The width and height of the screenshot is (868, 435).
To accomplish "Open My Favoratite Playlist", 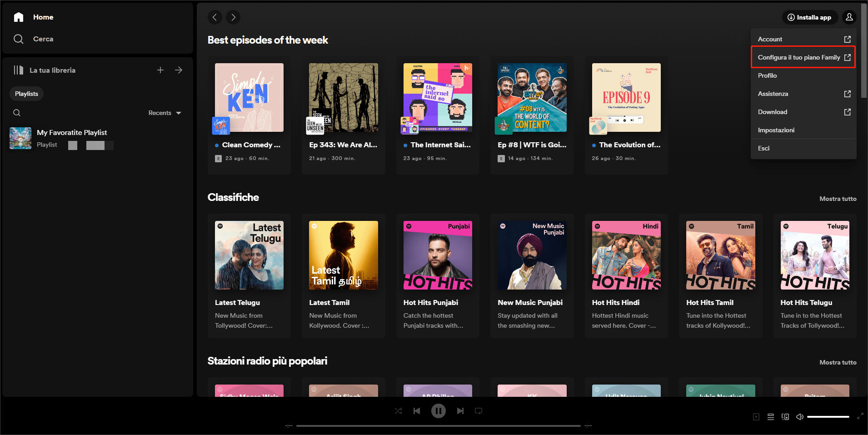I will coord(98,138).
